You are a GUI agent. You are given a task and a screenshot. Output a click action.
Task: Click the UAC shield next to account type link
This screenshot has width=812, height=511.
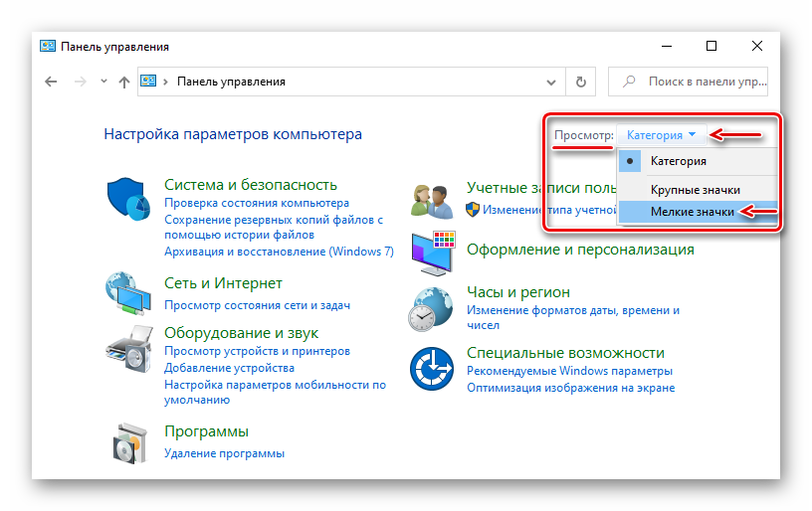[x=473, y=210]
